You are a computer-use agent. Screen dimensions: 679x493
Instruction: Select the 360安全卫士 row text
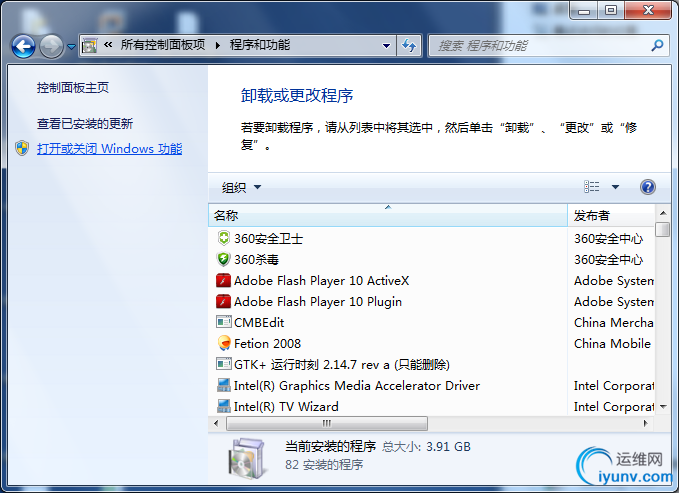point(268,239)
